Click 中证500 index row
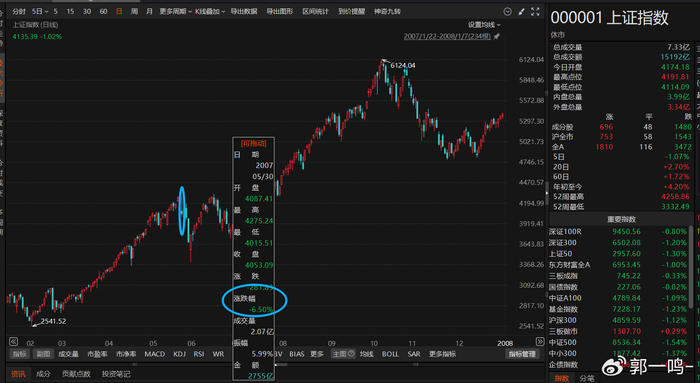This screenshot has width=700, height=383. click(x=618, y=342)
